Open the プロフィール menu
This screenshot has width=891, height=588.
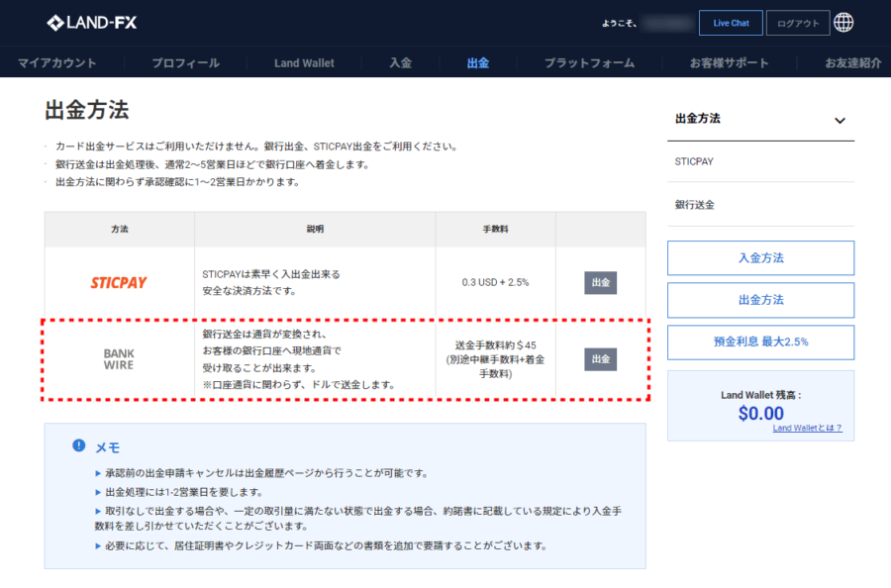(x=186, y=63)
